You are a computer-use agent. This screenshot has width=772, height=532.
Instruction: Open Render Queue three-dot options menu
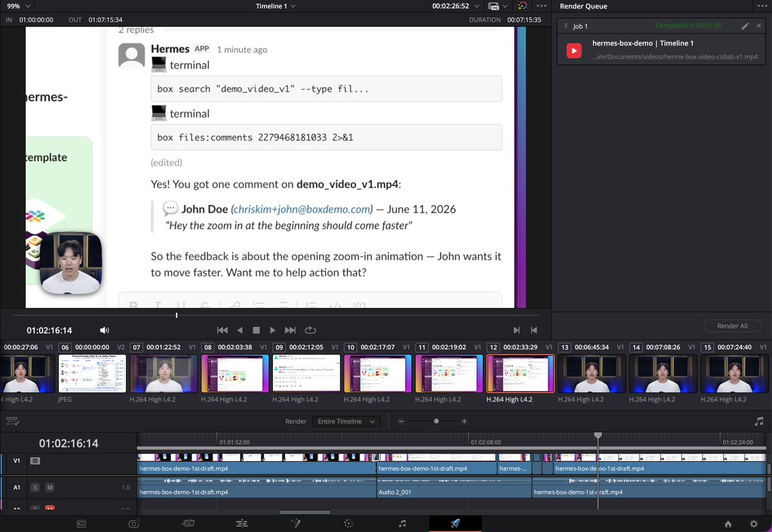[x=764, y=6]
